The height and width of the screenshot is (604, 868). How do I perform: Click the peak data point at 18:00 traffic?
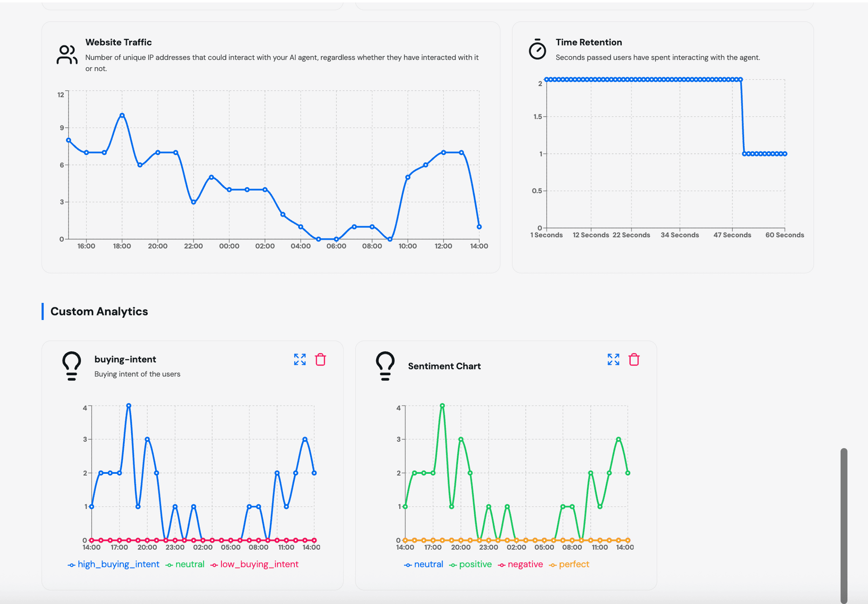pos(122,115)
